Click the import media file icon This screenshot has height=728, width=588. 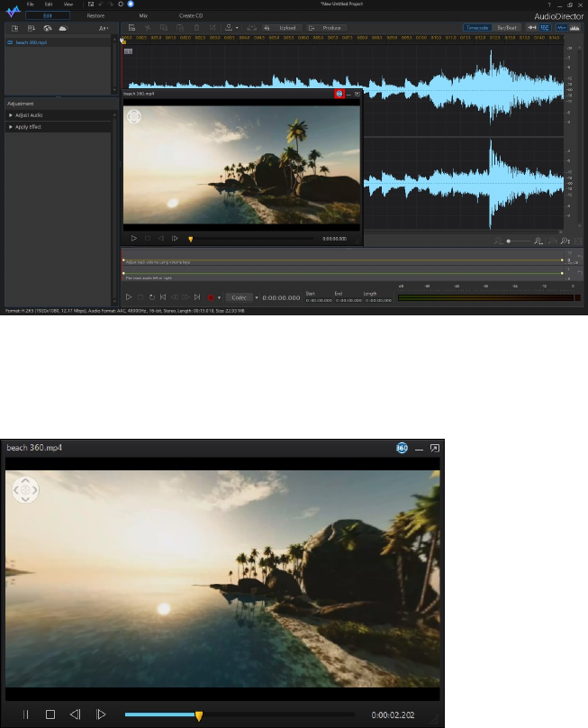[14, 28]
